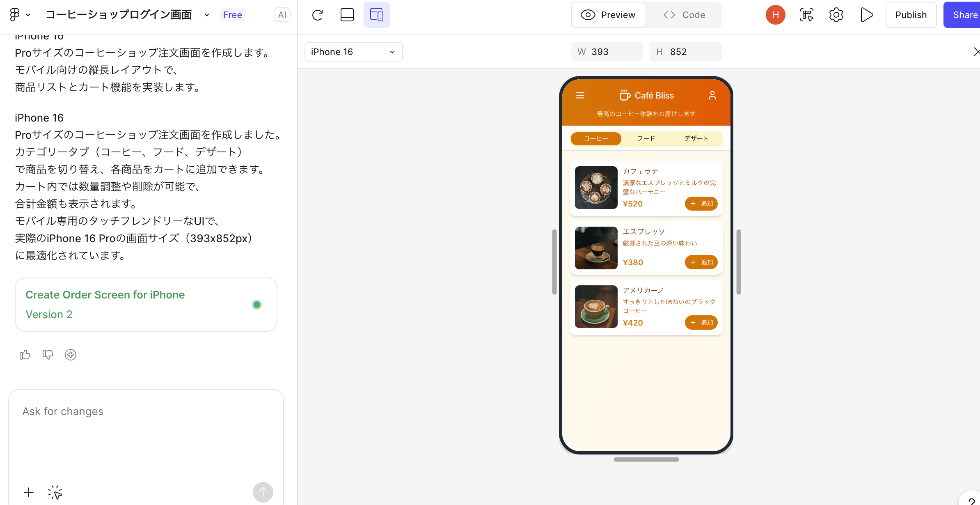Click the thumbs down feedback icon
Viewport: 980px width, 505px height.
48,355
